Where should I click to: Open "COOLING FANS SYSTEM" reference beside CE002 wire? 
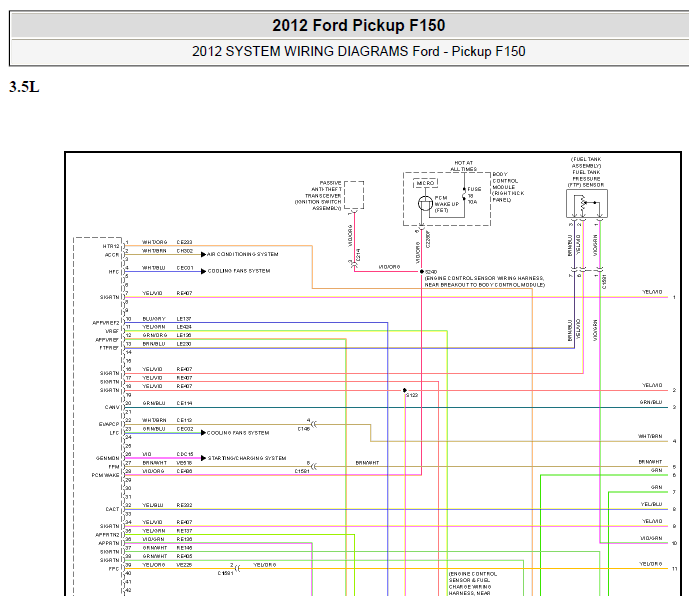(238, 433)
